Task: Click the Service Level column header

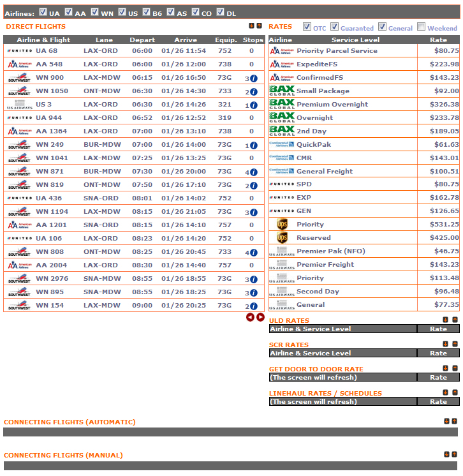Action: [x=355, y=40]
